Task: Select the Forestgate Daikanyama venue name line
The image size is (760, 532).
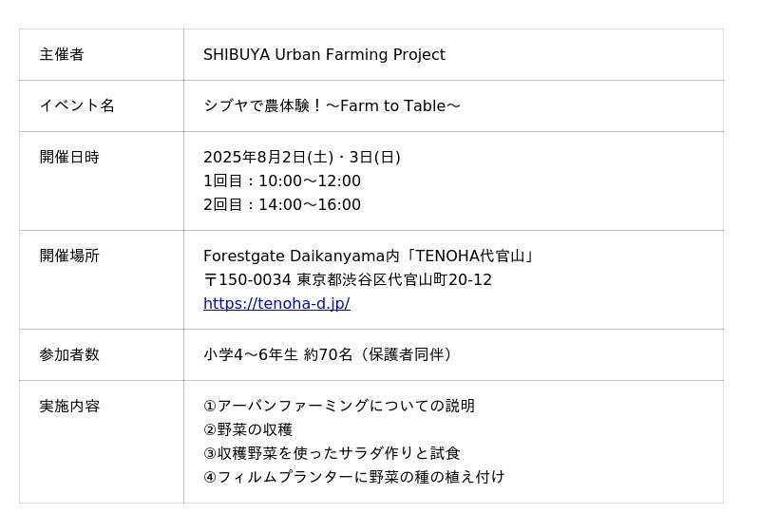Action: (x=370, y=256)
